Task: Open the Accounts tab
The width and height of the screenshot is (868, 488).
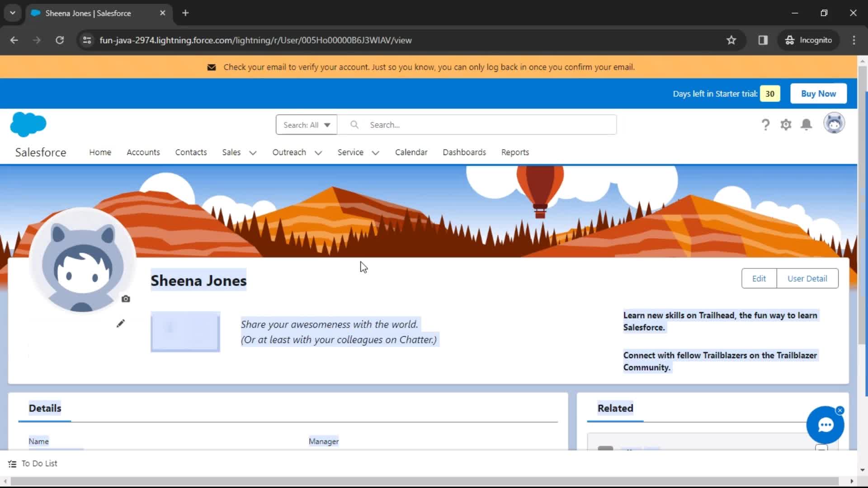Action: click(143, 152)
